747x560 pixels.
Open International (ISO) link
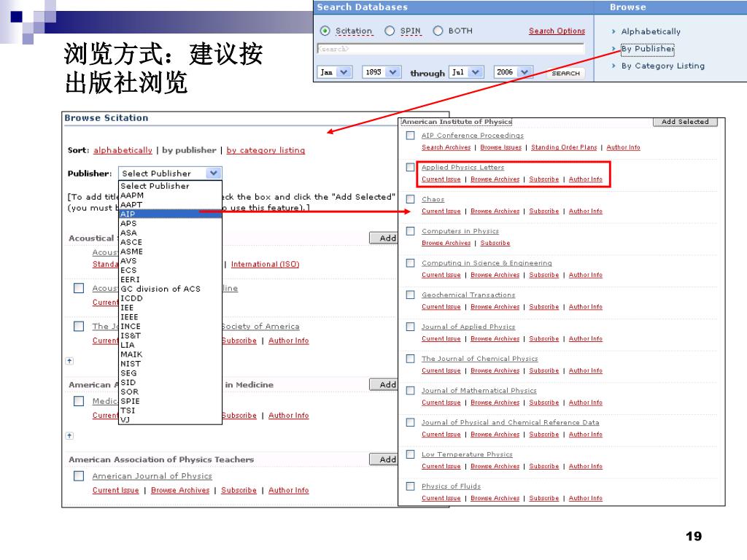265,264
